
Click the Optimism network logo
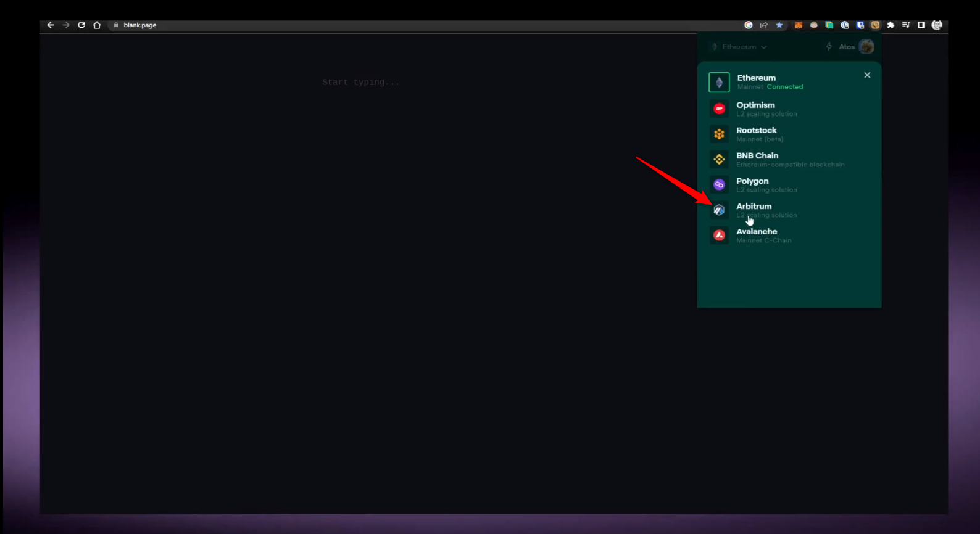point(719,109)
